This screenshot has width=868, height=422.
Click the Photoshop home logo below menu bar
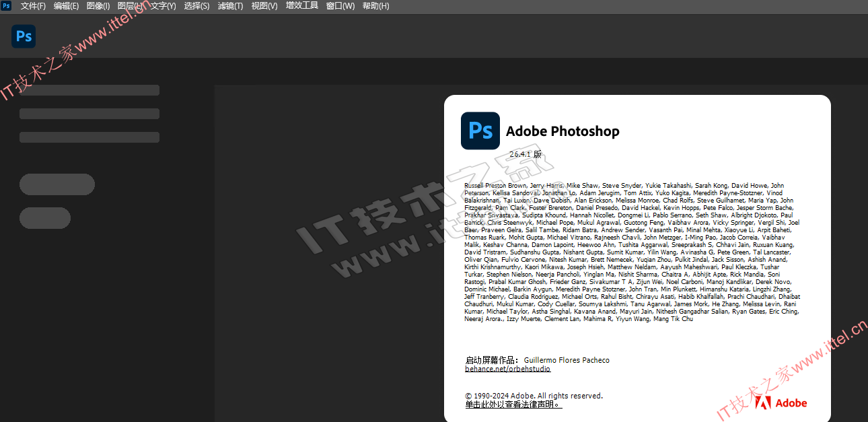(x=24, y=36)
